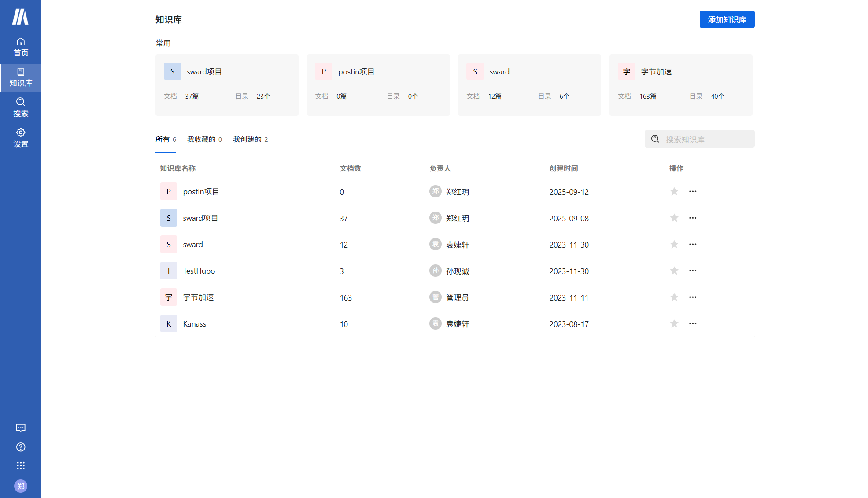Open the 字节加速 common card
This screenshot has height=498, width=868.
coord(681,85)
